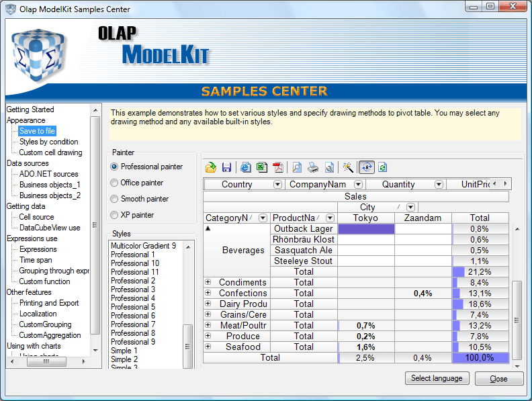Open the CategoryN filter dropdown
This screenshot has width=532, height=401.
click(263, 218)
